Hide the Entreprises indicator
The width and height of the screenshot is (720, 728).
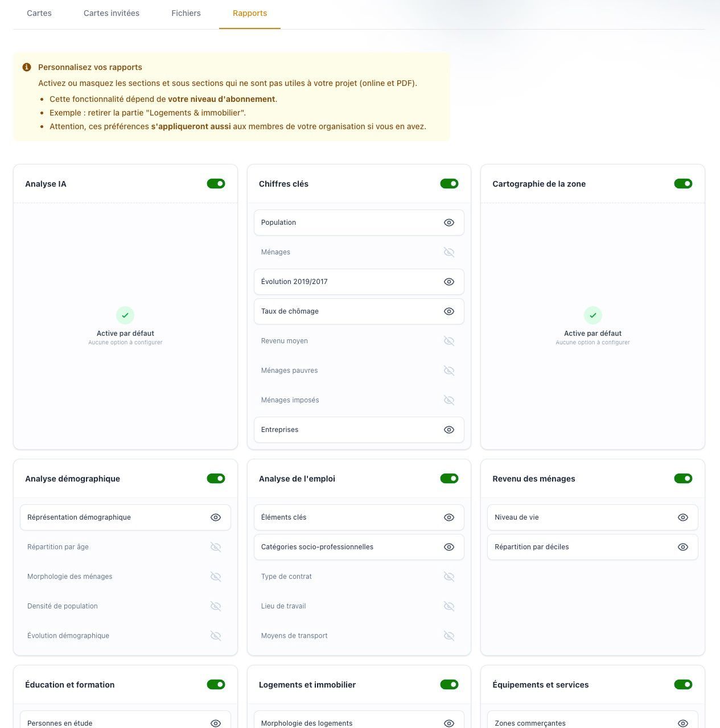449,430
